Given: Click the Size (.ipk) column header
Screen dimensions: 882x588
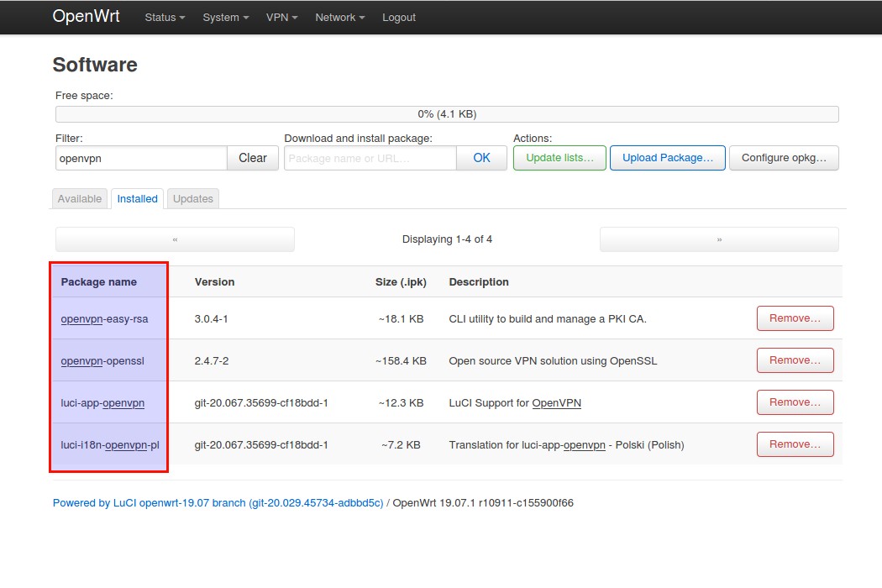Looking at the screenshot, I should tap(401, 282).
